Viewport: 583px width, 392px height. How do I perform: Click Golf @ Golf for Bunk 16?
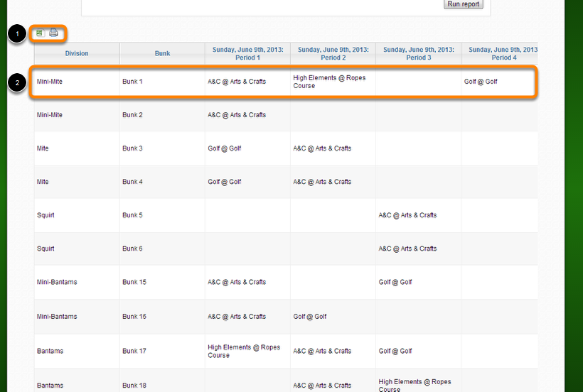310,316
